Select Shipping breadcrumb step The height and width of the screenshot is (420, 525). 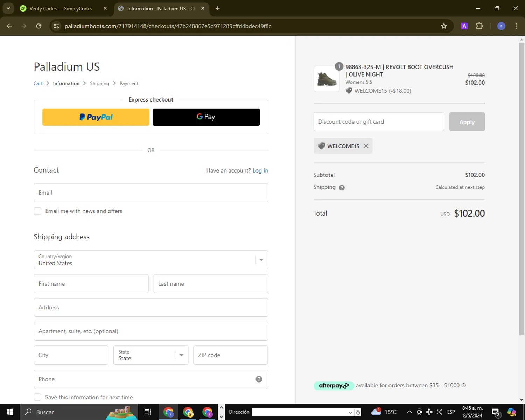coord(99,83)
